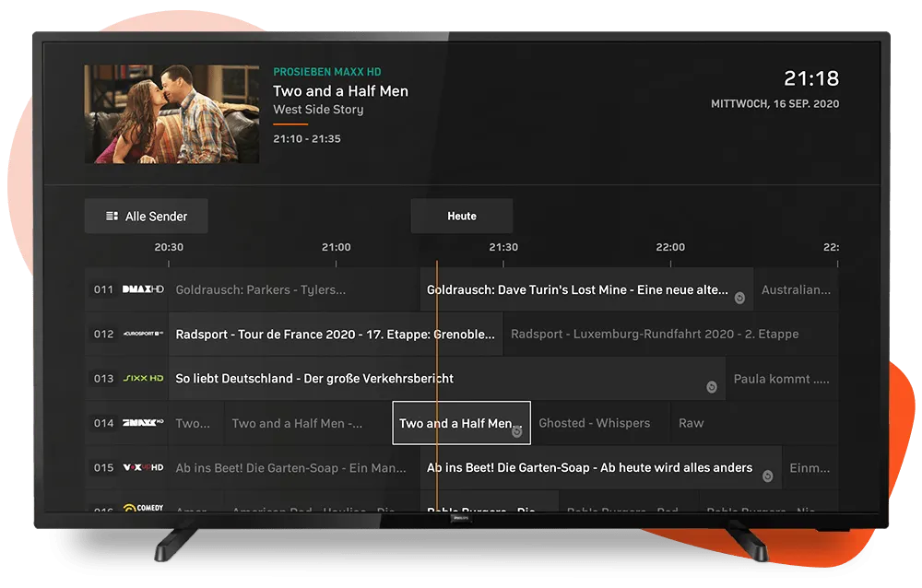Image resolution: width=922 pixels, height=588 pixels.
Task: Click the Comedy Central channel logo
Action: pos(143,508)
